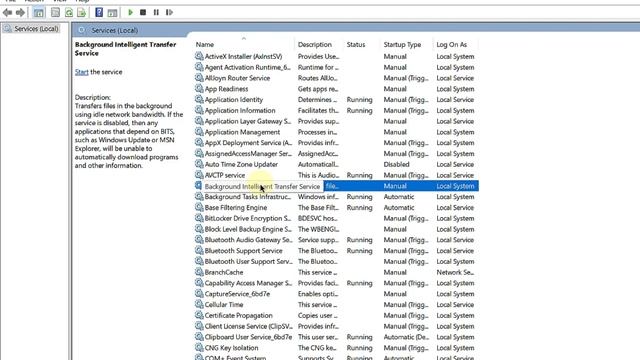Select Clipboard User Service_6bd7e name
This screenshot has height=360, width=640.
tap(248, 337)
